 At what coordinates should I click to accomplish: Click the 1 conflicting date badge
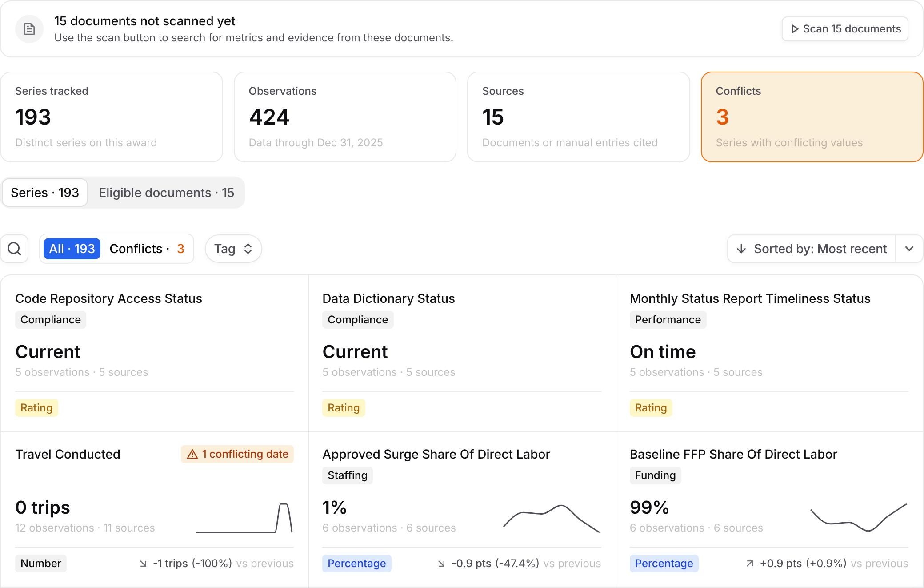[x=237, y=454]
